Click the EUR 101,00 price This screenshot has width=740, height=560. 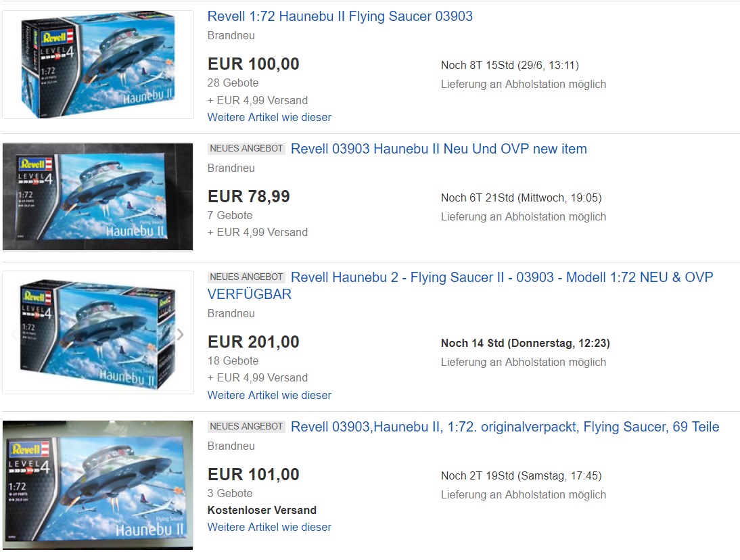[253, 475]
